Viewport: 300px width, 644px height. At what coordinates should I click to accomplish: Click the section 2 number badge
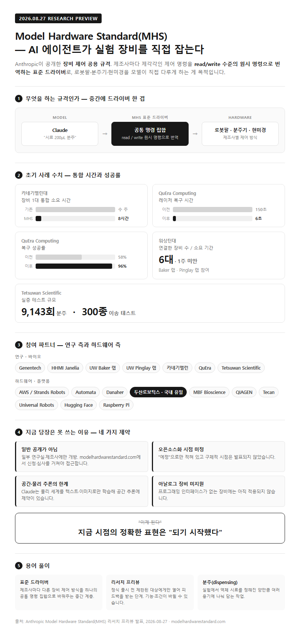click(18, 175)
